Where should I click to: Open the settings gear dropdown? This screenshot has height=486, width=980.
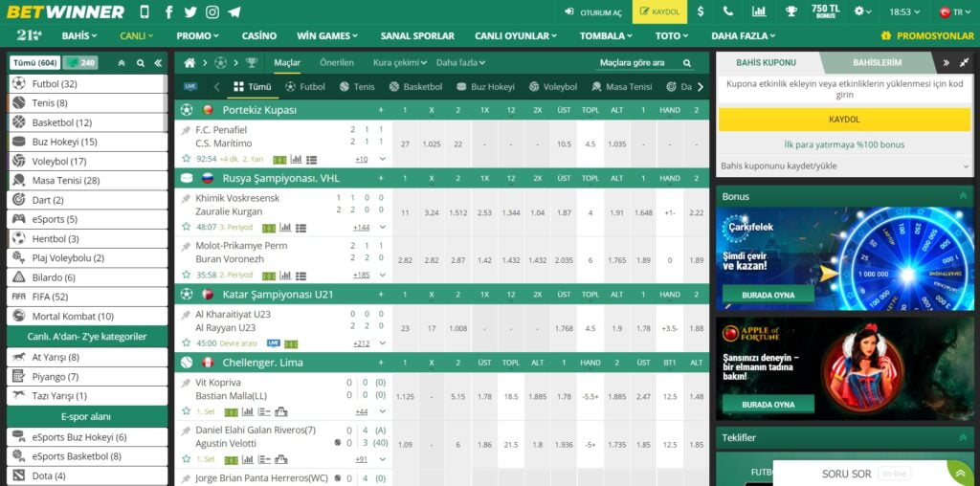click(x=862, y=11)
